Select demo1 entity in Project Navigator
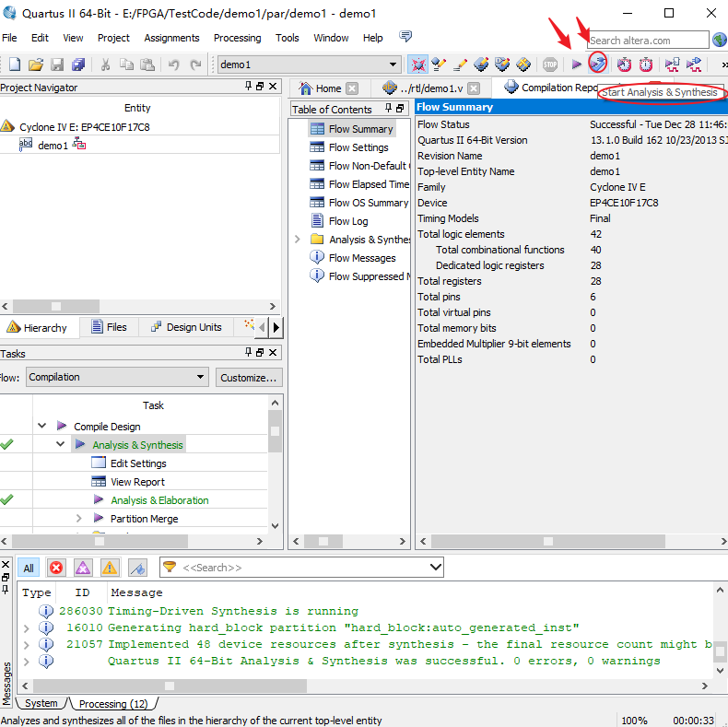The width and height of the screenshot is (728, 727). coord(53,146)
